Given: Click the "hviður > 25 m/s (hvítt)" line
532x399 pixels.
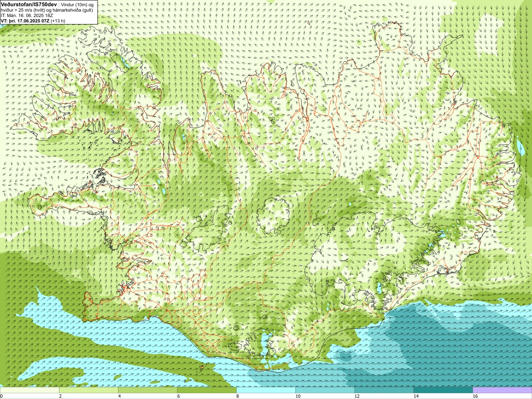Looking at the screenshot, I should tap(24, 10).
